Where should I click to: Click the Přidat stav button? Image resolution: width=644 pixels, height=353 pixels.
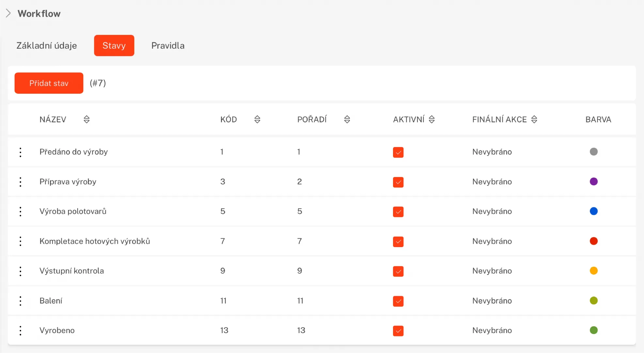(49, 83)
